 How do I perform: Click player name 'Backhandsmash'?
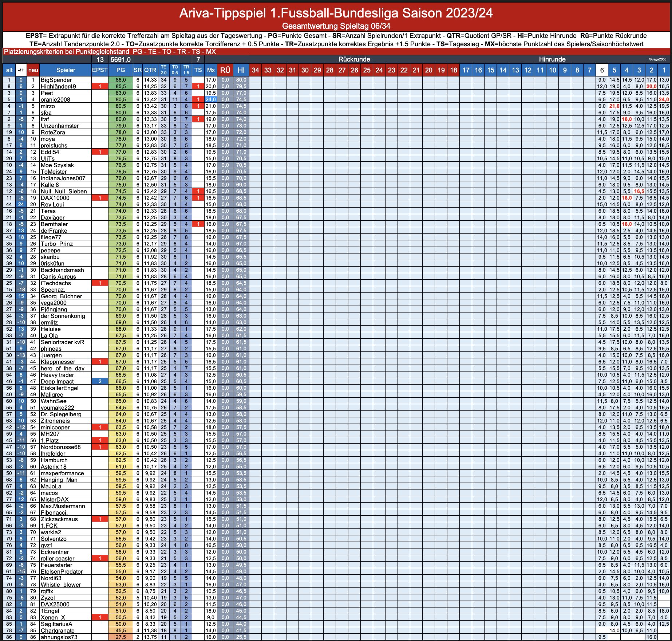[62, 270]
